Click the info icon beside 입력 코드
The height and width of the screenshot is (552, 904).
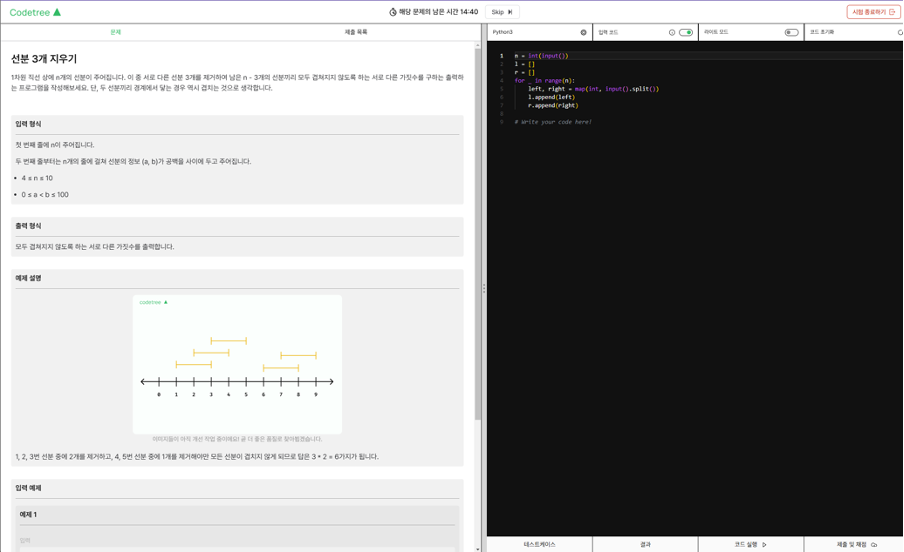672,32
